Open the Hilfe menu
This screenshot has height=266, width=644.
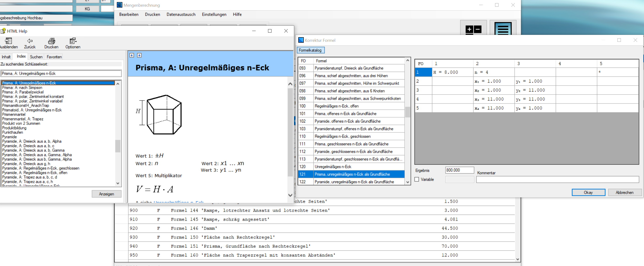237,14
